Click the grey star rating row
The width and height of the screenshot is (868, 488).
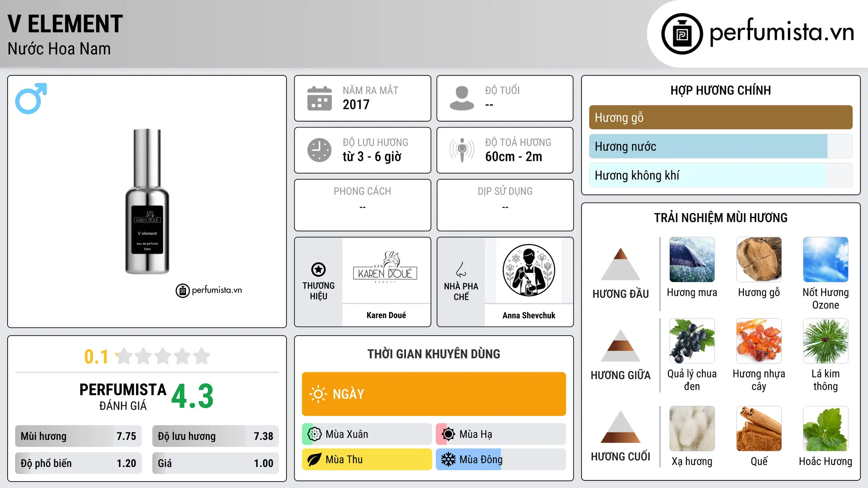coord(163,356)
